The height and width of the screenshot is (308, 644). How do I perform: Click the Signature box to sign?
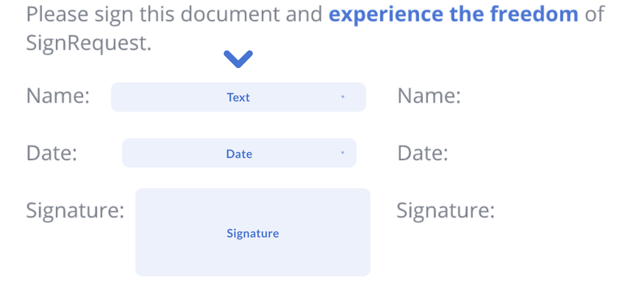click(x=253, y=232)
